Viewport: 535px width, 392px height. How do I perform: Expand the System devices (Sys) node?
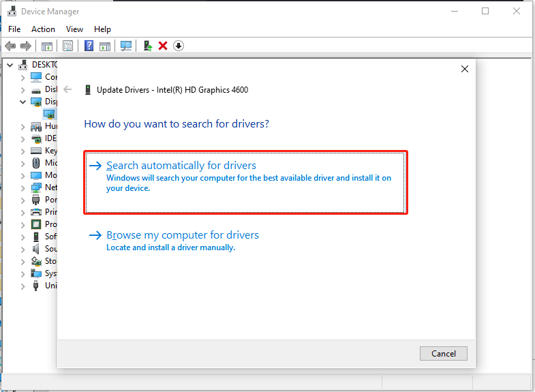click(22, 274)
